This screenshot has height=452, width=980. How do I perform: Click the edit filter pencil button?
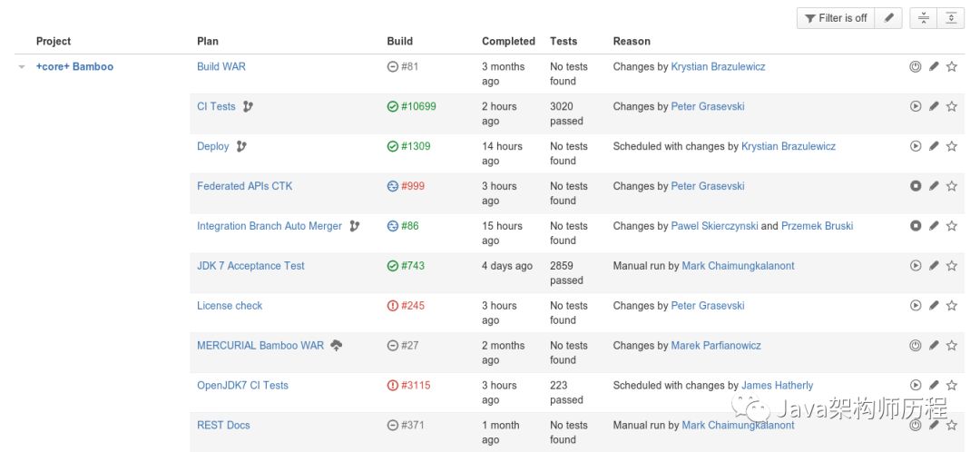(888, 18)
